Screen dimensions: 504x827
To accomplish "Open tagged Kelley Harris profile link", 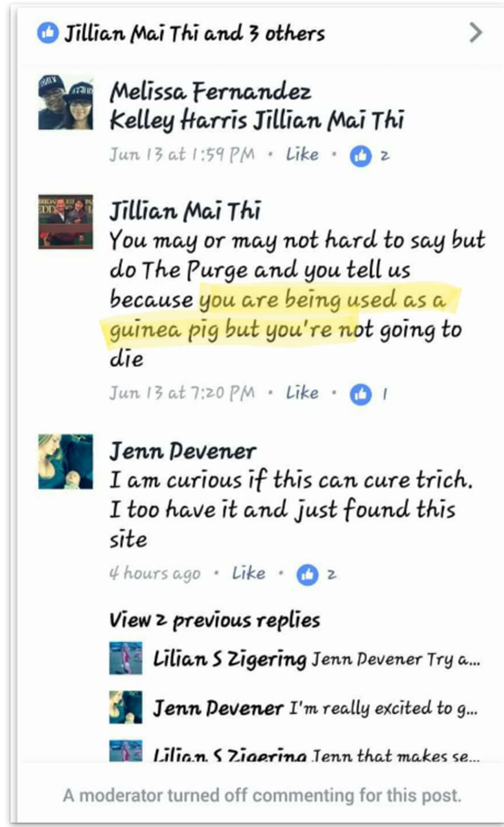I will [x=178, y=121].
